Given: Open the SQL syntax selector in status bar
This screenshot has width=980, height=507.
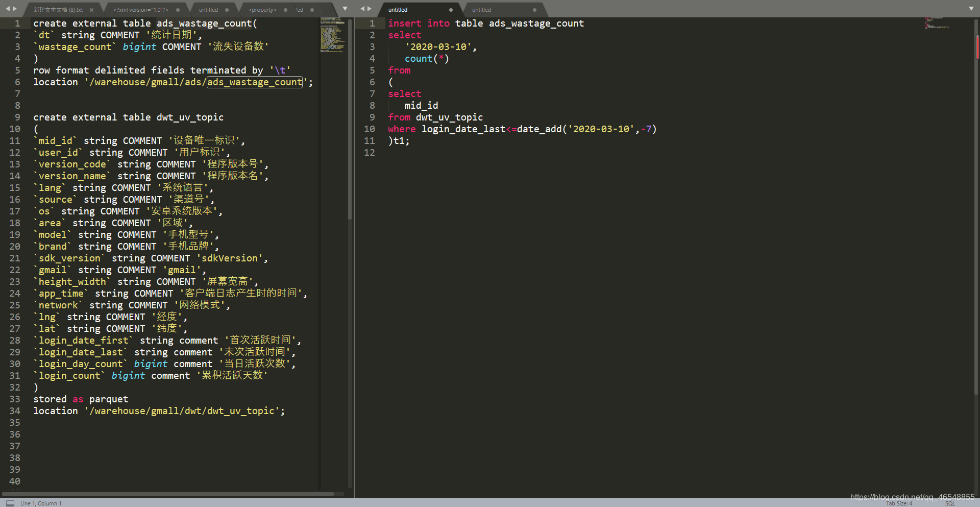Looking at the screenshot, I should (x=950, y=503).
